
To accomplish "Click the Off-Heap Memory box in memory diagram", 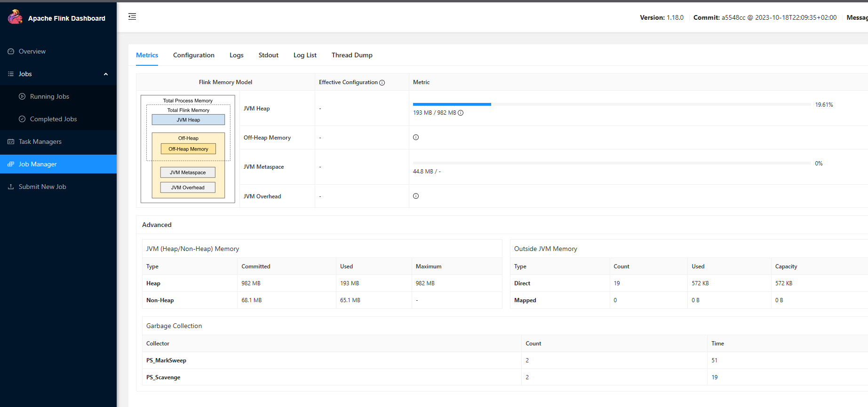I will point(188,149).
